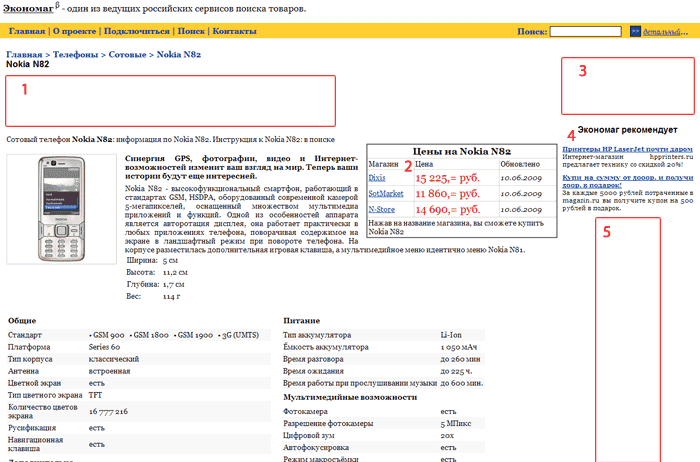Viewport: 700px width, 462px height.
Task: Click the Мультимедийные возможности heading
Action: [x=350, y=397]
